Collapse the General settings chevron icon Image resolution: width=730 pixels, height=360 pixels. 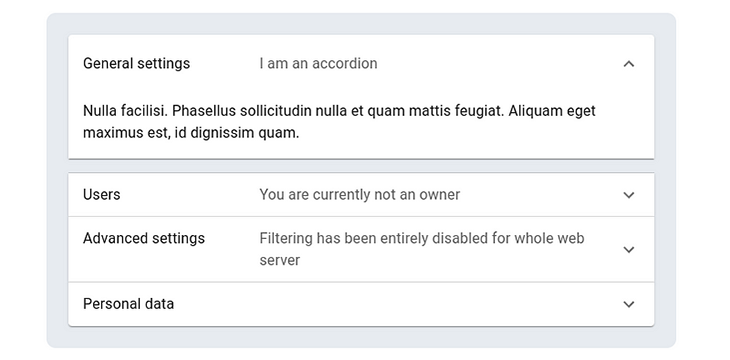(x=629, y=63)
